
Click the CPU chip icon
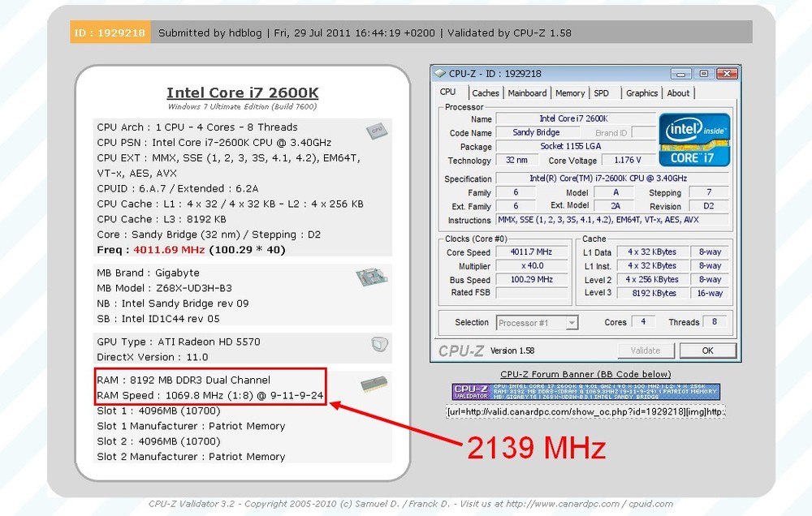[375, 131]
